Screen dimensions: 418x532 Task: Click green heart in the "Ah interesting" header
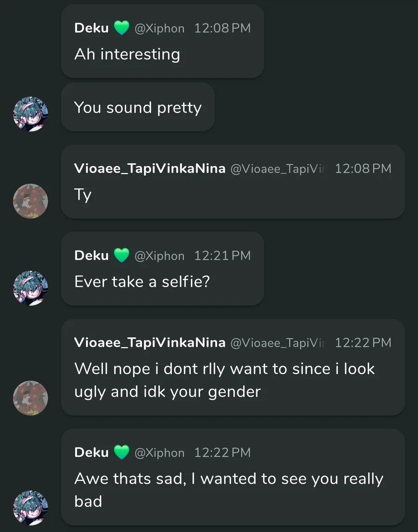tap(121, 28)
